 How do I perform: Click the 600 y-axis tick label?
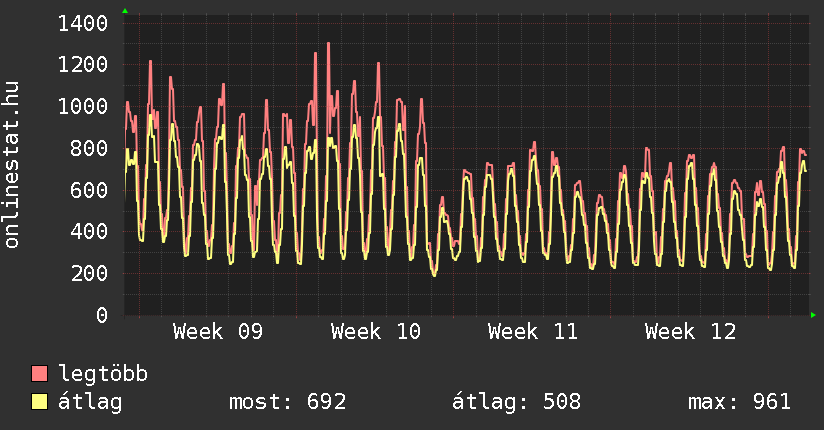90,190
